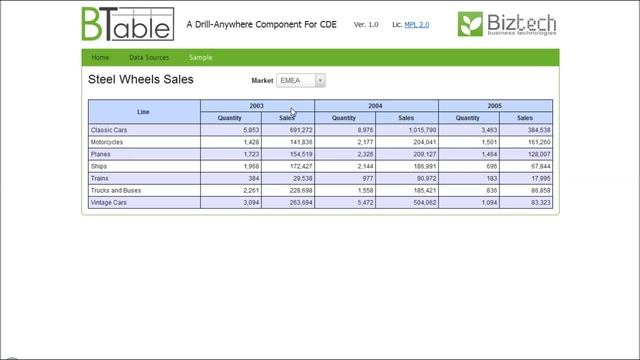This screenshot has width=640, height=360.
Task: Click the 186,991 sales cell
Action: [x=407, y=167]
